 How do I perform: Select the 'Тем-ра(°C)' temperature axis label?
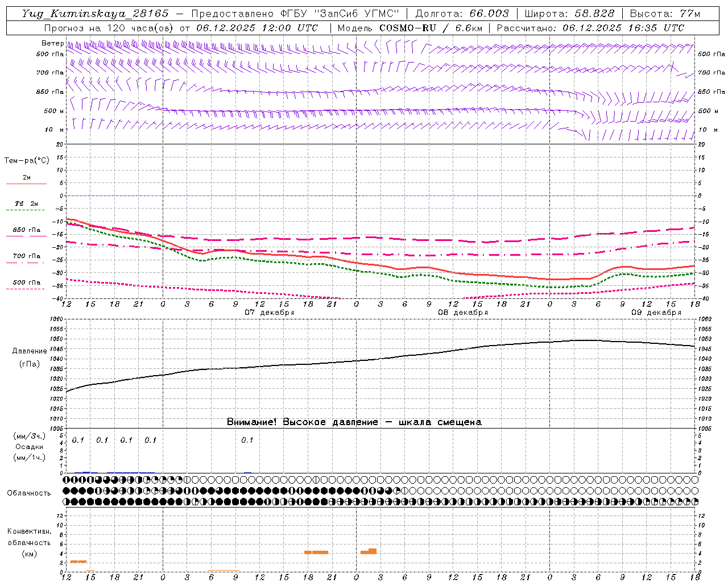[x=27, y=161]
